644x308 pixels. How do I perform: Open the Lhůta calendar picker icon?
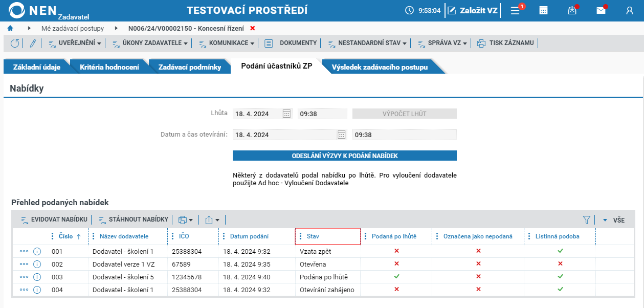287,114
